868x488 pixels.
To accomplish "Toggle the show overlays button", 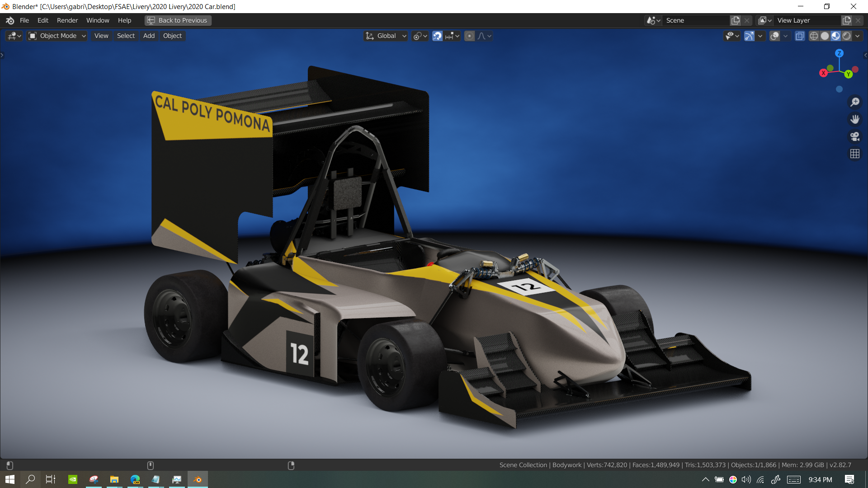I will (x=774, y=36).
